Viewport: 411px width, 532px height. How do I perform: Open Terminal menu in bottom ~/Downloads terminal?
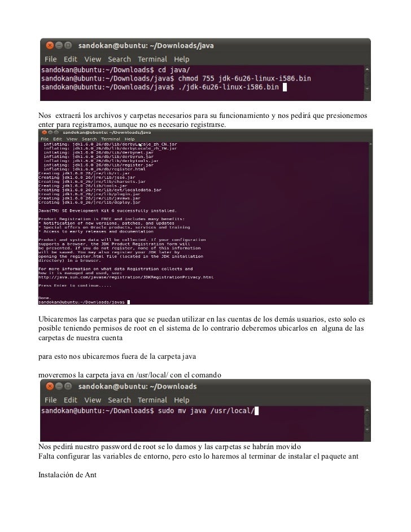[152, 400]
